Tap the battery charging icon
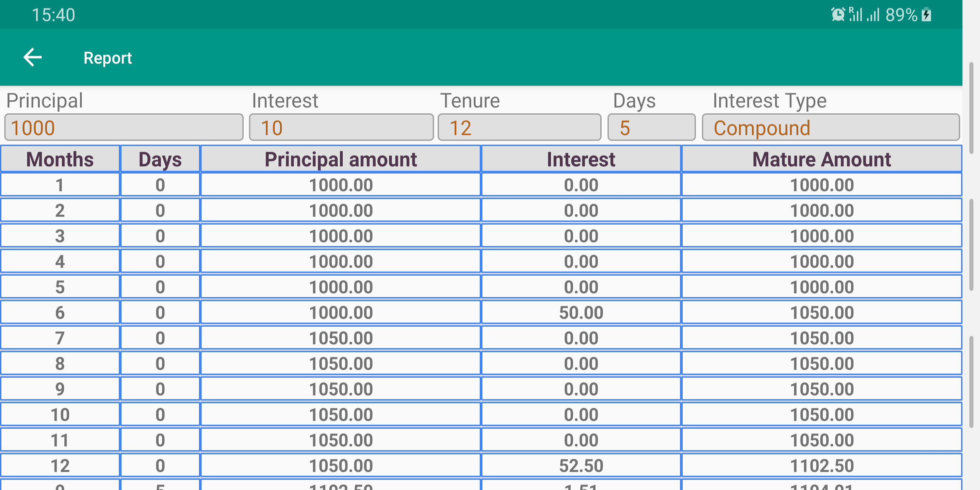The image size is (980, 490). point(926,15)
